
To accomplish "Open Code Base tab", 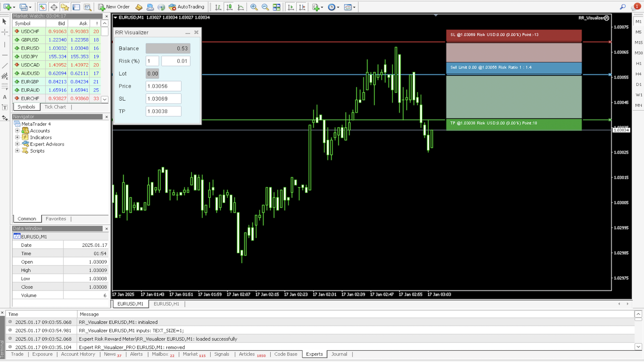I will 286,354.
